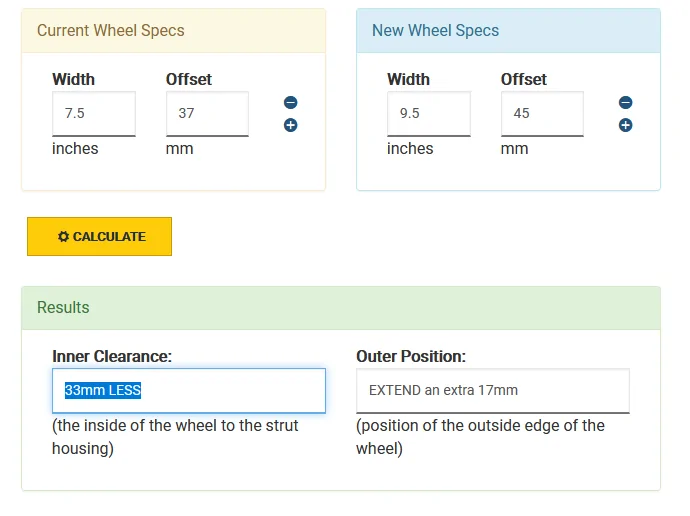690x516 pixels.
Task: Focus the current wheel Width field 7.5
Action: 94,113
